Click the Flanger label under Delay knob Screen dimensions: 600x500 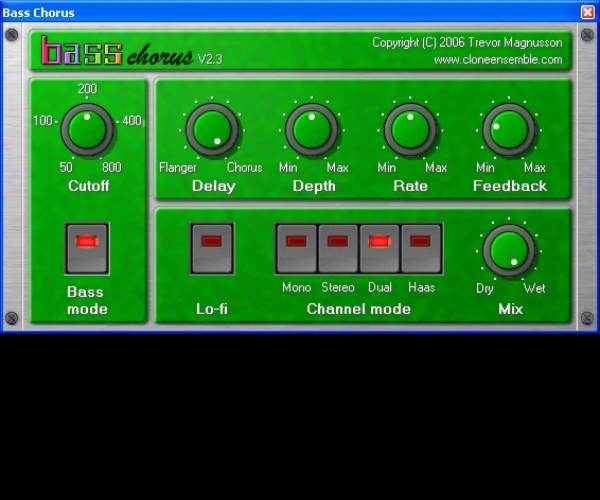pyautogui.click(x=178, y=168)
